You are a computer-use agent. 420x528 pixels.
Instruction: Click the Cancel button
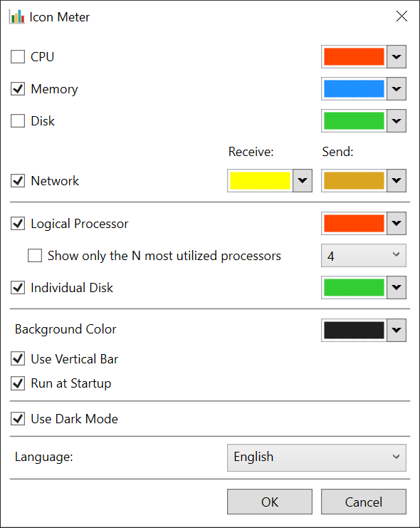[x=364, y=502]
